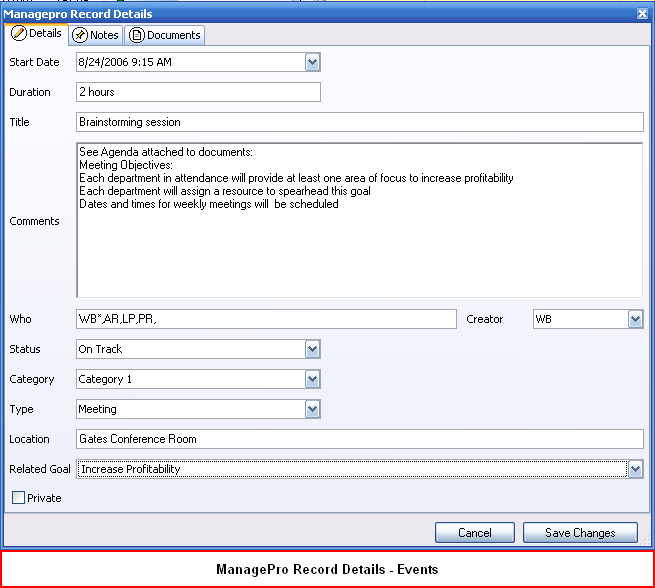The image size is (655, 588).
Task: Open the Notes tab
Action: click(96, 35)
